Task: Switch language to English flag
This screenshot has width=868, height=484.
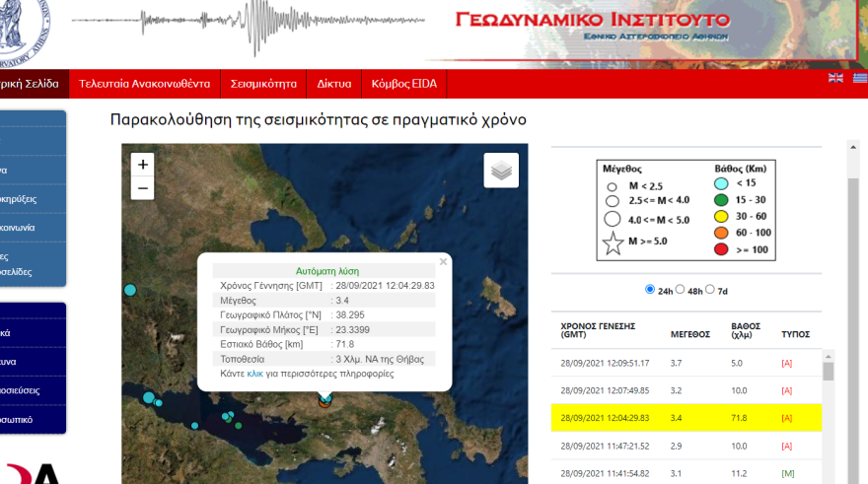Action: pyautogui.click(x=835, y=78)
